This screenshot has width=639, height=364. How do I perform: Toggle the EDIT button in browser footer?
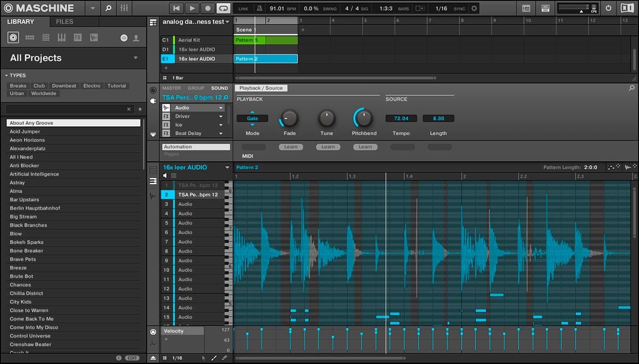tap(132, 358)
